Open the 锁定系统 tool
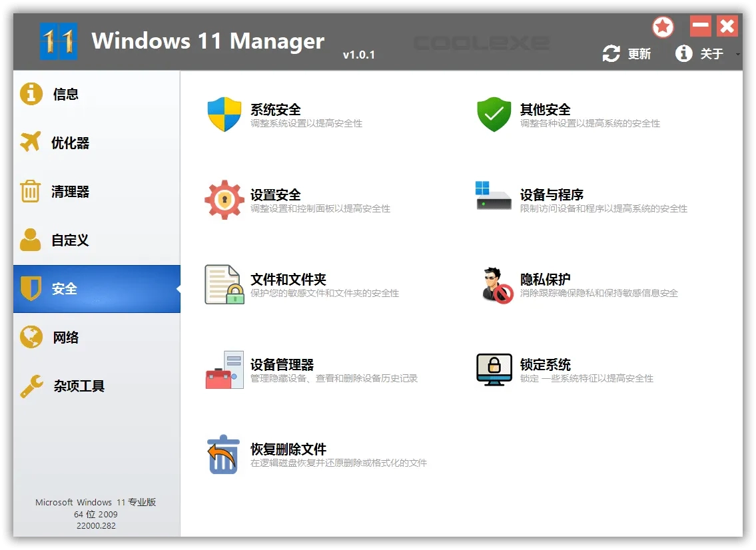The height and width of the screenshot is (550, 756). (x=546, y=365)
